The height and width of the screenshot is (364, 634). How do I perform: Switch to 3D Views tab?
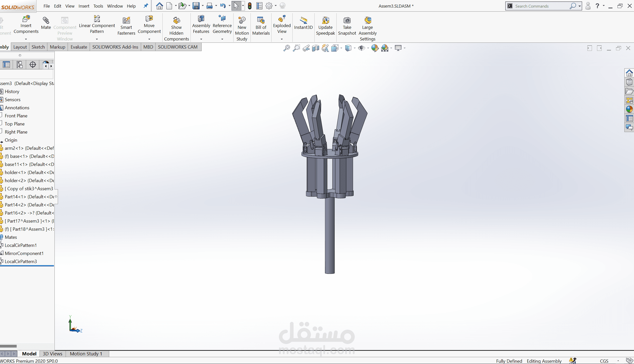click(x=52, y=354)
